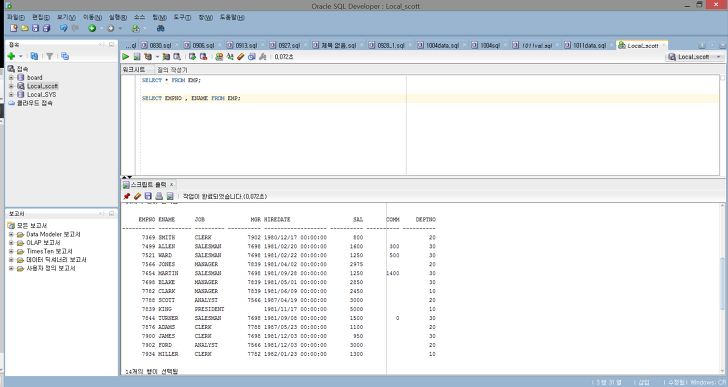This screenshot has height=387, width=728.
Task: Select the All Reports (모든 보고서) node
Action: [x=32, y=226]
